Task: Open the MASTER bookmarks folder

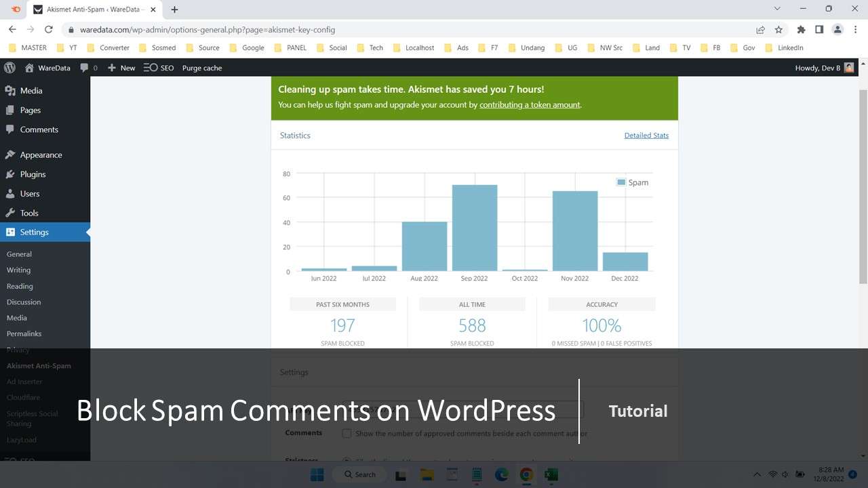Action: pyautogui.click(x=28, y=47)
